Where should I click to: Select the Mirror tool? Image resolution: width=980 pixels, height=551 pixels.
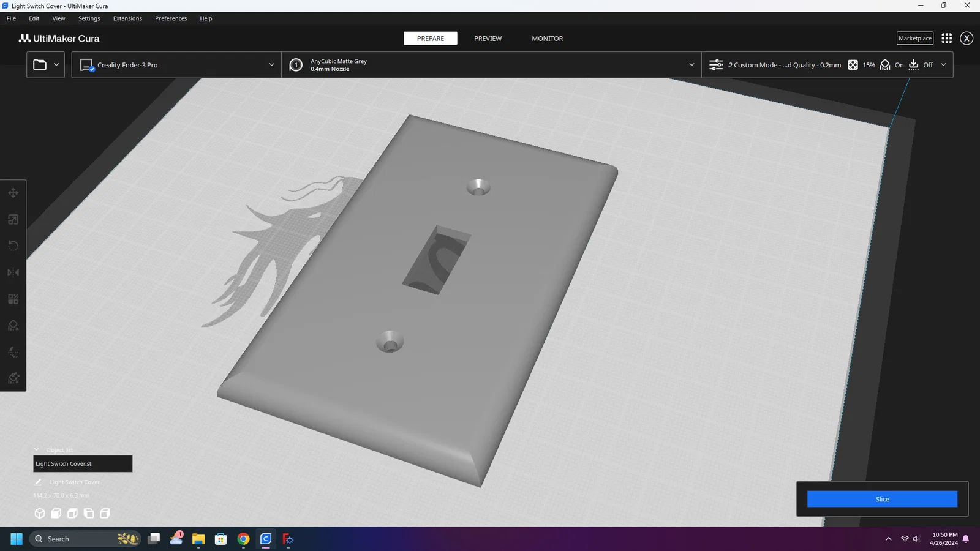[13, 272]
